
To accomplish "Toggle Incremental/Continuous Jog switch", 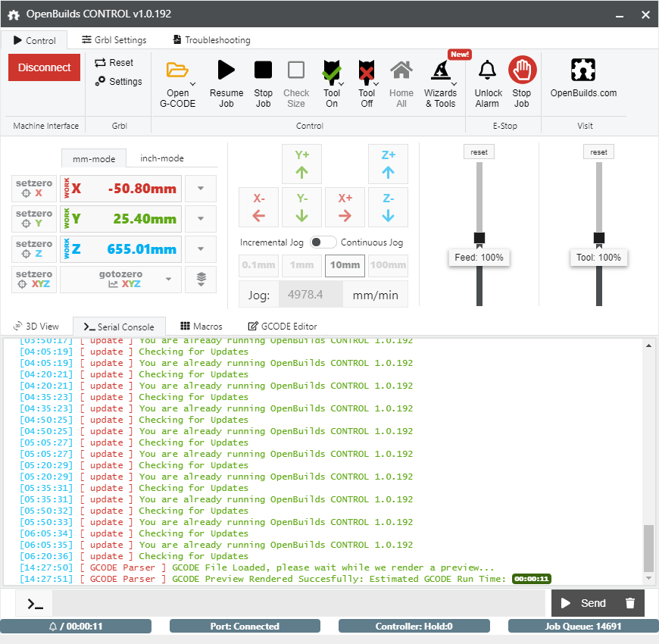I will (323, 242).
